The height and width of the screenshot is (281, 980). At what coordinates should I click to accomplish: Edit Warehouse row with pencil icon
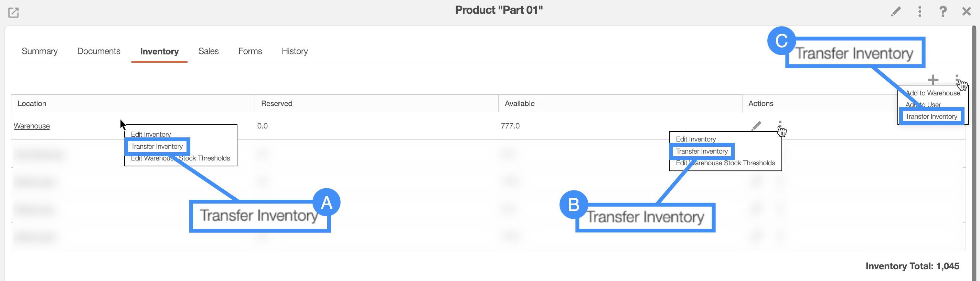pos(756,126)
